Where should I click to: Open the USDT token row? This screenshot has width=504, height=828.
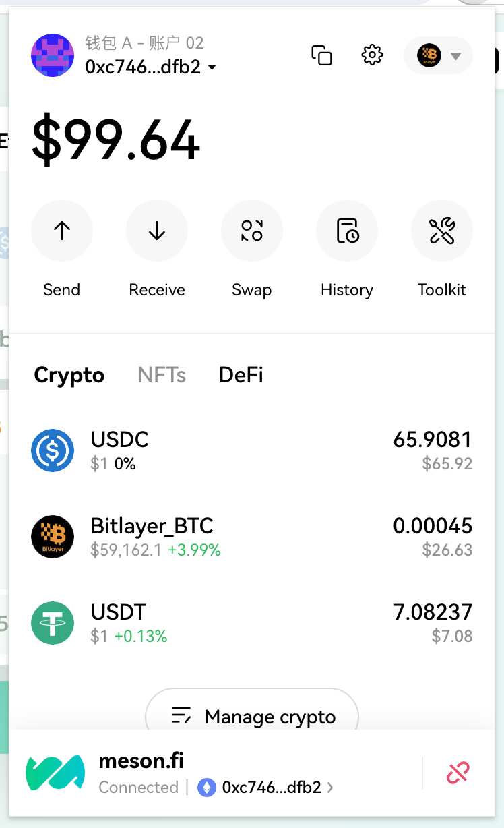252,623
